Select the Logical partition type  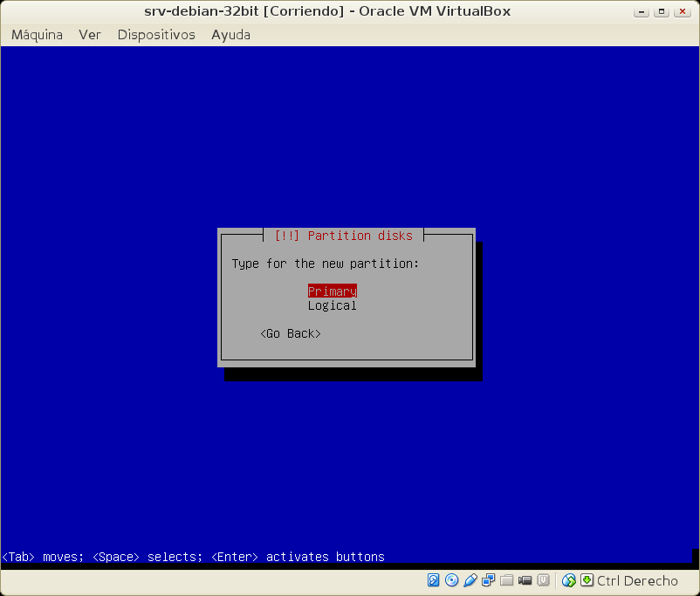[332, 305]
